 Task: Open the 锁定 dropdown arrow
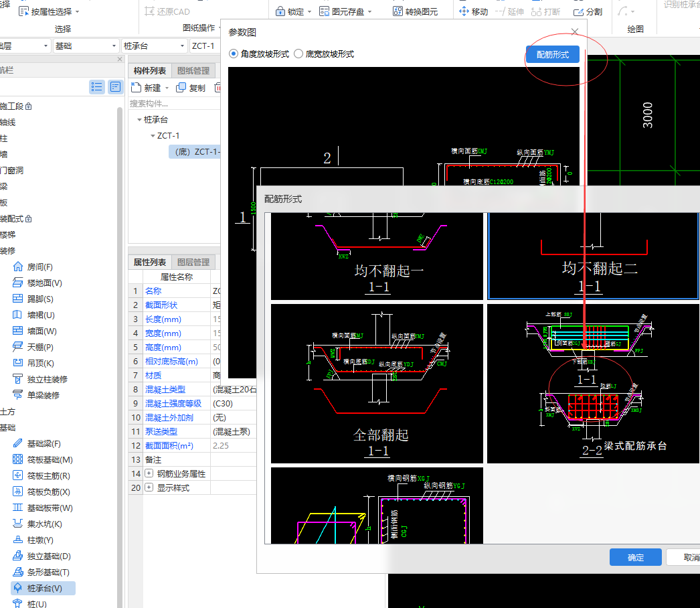point(309,12)
